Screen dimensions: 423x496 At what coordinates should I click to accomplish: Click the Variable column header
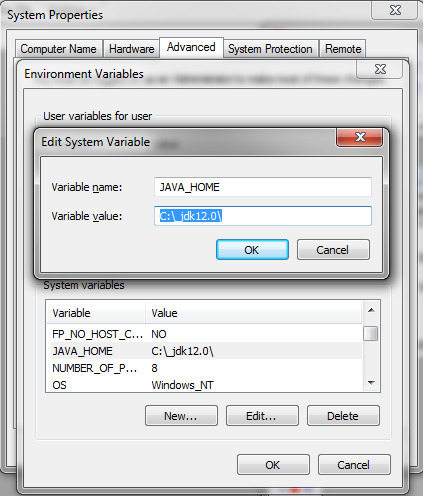click(x=96, y=313)
